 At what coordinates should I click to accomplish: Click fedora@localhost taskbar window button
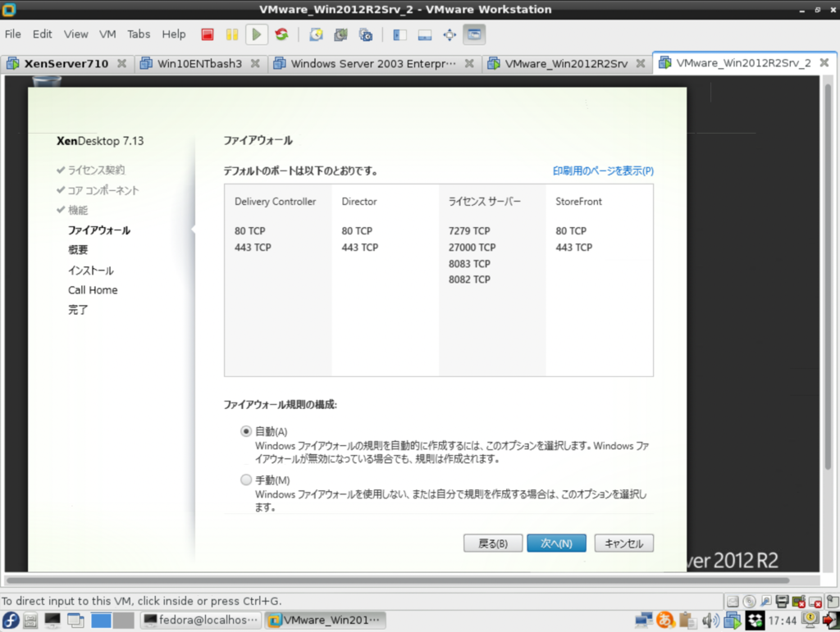[x=202, y=621]
